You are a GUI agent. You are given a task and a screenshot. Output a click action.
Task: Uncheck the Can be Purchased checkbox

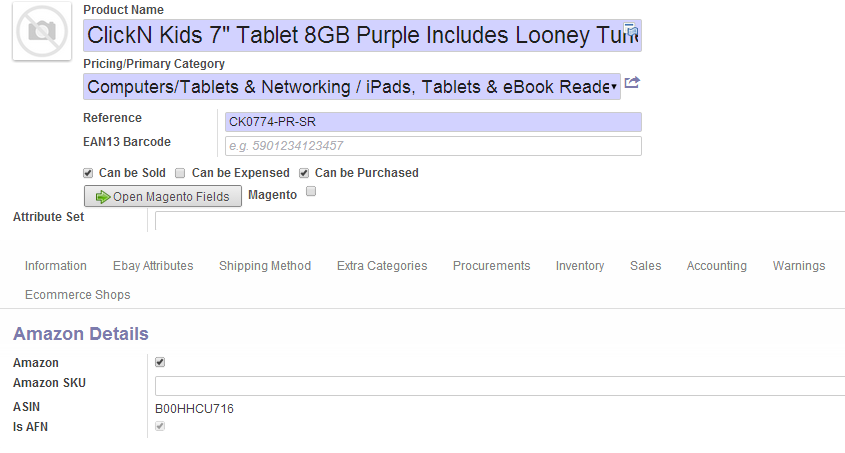coord(304,173)
